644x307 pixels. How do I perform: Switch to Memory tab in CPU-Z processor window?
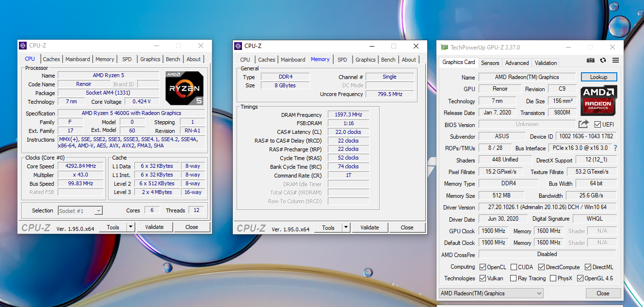[x=105, y=59]
